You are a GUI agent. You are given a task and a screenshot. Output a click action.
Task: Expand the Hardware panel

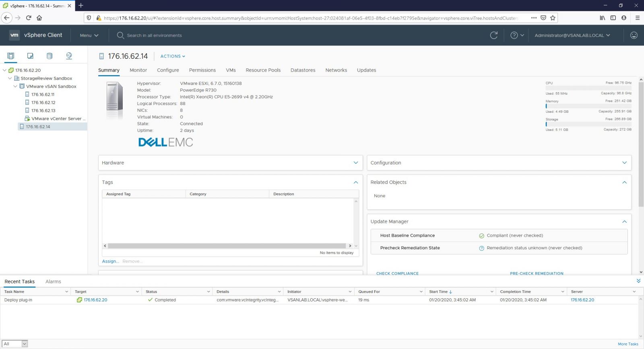click(355, 163)
